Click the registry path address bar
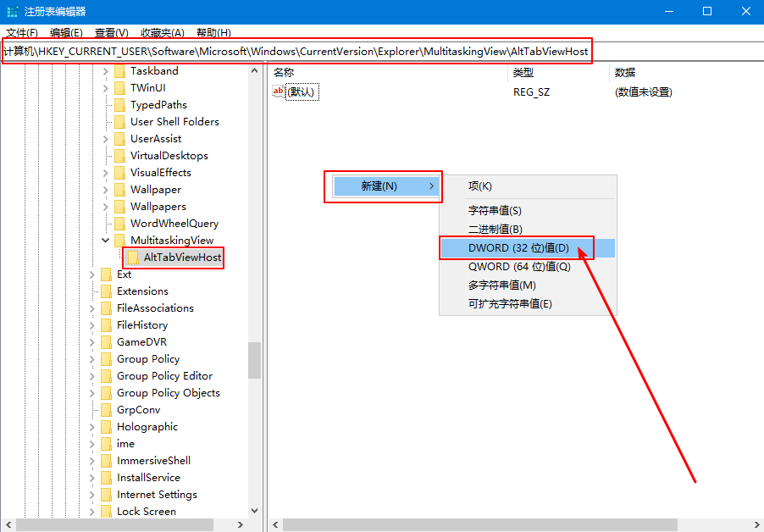This screenshot has height=532, width=764. pyautogui.click(x=381, y=52)
